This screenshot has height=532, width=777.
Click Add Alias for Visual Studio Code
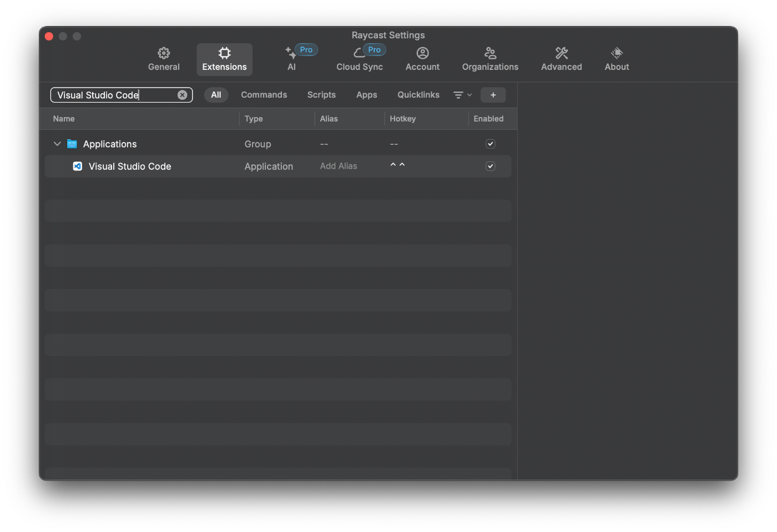(x=339, y=166)
